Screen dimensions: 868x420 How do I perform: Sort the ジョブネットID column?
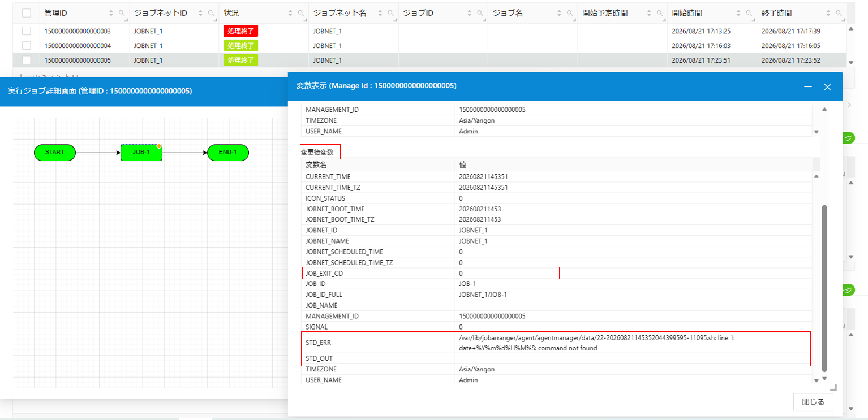(x=200, y=13)
